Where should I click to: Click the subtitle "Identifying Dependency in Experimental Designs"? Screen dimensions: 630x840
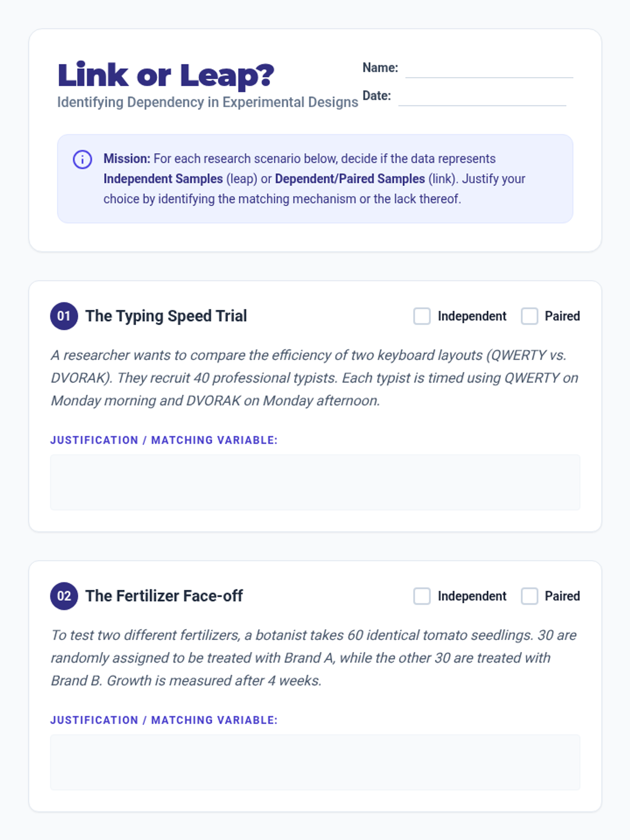(207, 102)
